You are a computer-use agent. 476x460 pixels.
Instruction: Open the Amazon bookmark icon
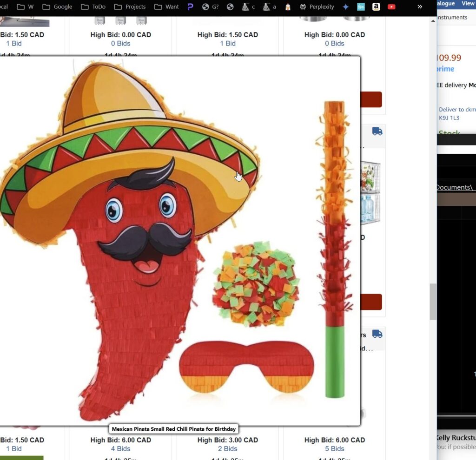(376, 7)
